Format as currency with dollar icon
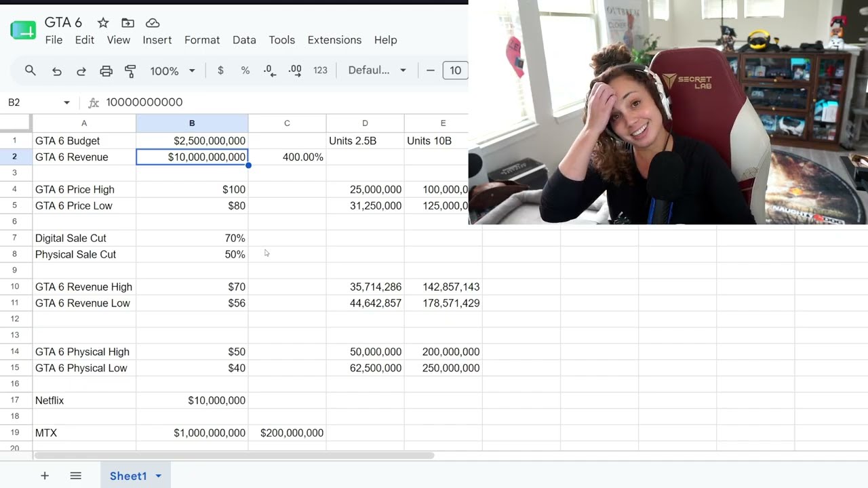 click(x=220, y=70)
